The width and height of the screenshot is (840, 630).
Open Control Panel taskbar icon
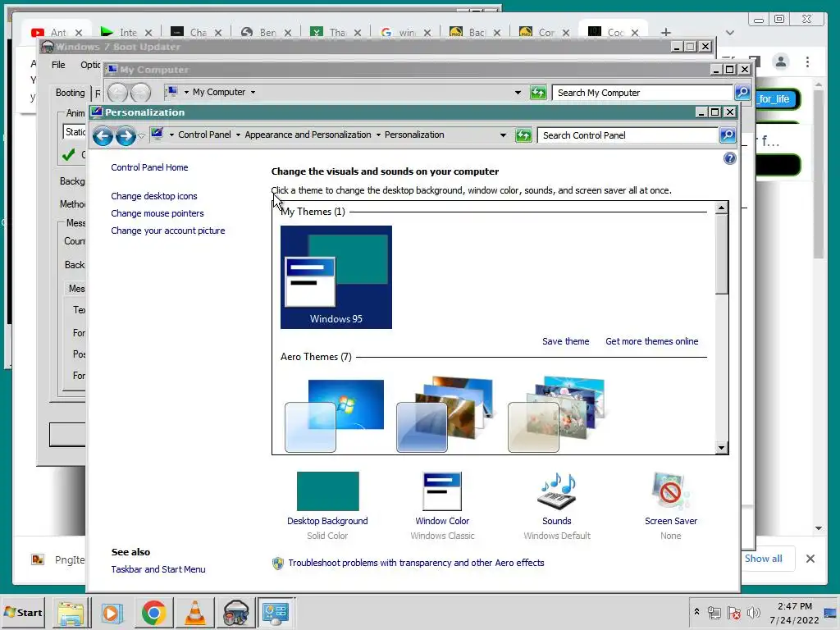pos(276,613)
